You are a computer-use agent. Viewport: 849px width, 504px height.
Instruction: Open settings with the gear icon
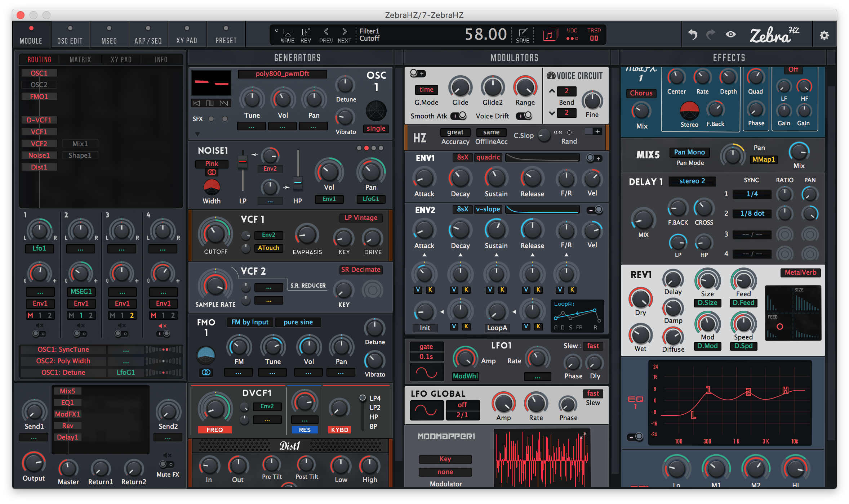click(824, 35)
